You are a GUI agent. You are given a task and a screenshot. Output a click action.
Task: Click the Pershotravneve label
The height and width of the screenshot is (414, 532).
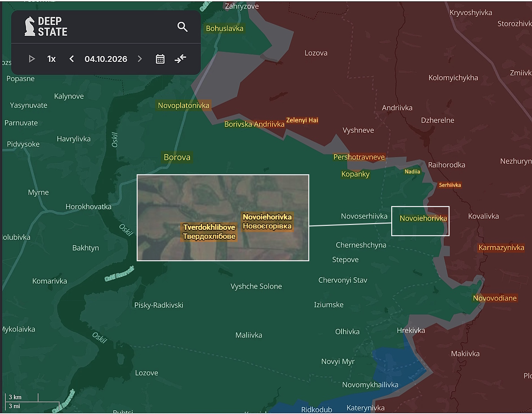[359, 157]
